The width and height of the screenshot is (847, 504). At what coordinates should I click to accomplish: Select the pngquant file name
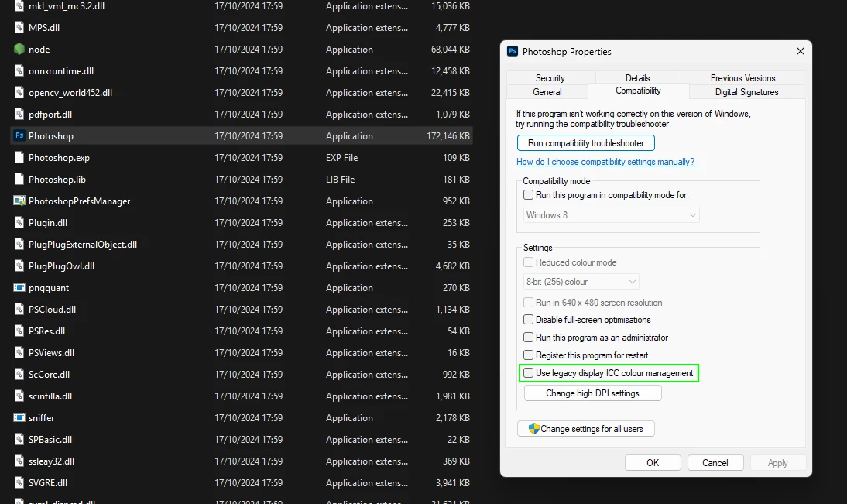tap(49, 288)
